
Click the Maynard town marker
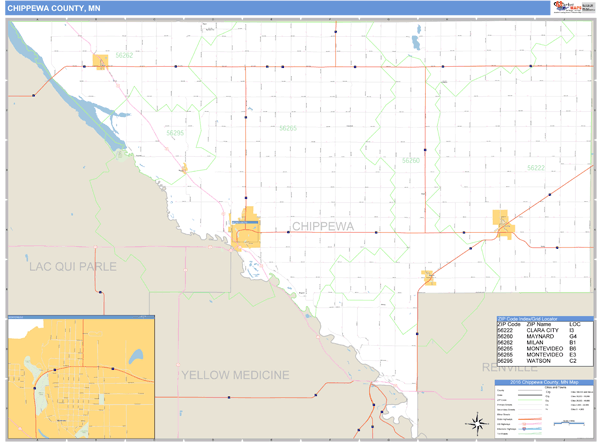pyautogui.click(x=429, y=276)
